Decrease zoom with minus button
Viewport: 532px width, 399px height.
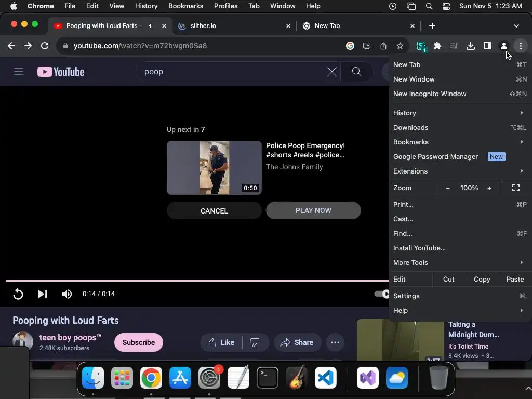(x=448, y=188)
